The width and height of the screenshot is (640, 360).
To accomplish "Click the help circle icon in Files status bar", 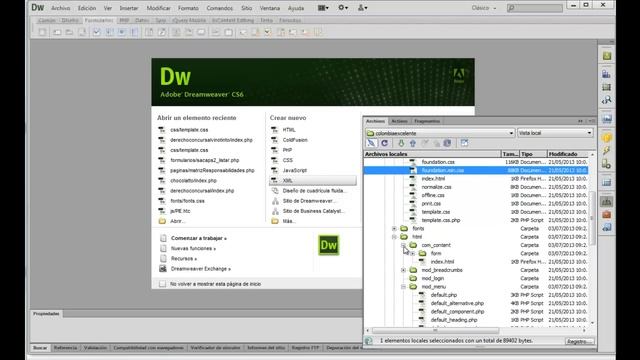I will click(369, 341).
